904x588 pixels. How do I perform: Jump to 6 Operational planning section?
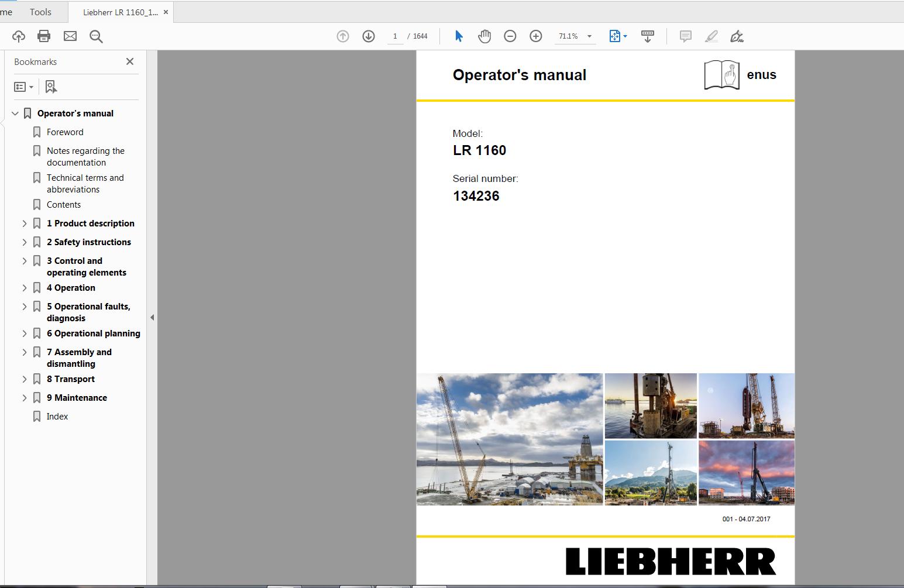94,333
